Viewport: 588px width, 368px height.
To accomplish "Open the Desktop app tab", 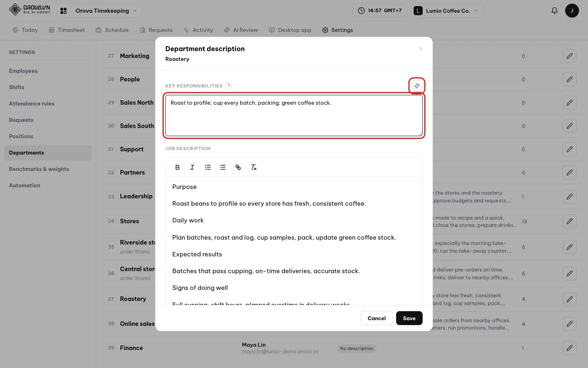I will click(290, 30).
